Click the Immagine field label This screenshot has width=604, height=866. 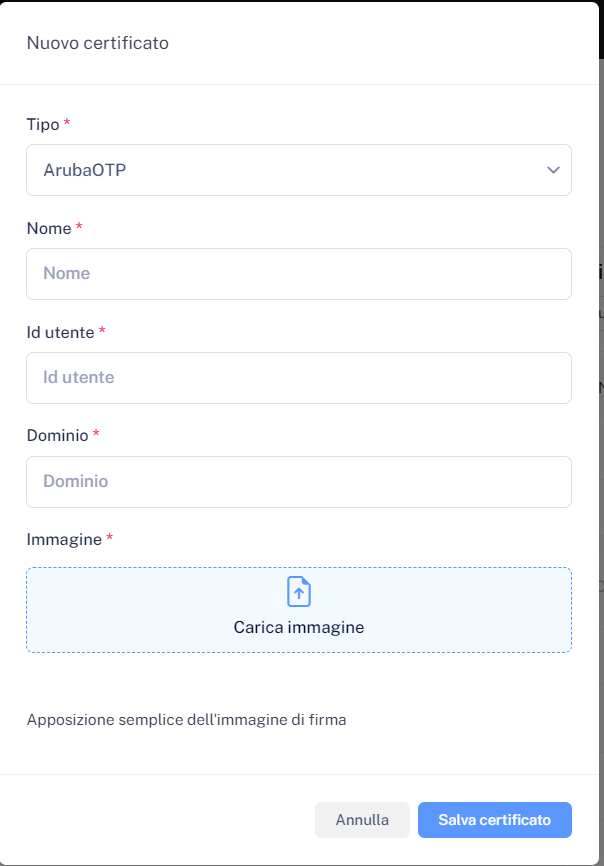64,539
